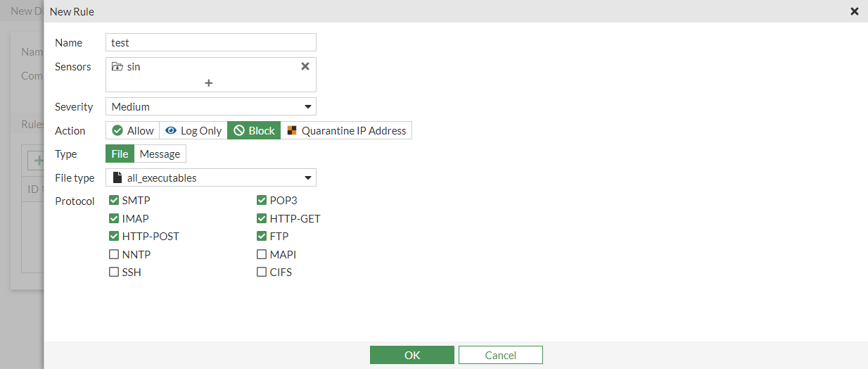Enable the NNTP protocol checkbox
Image resolution: width=868 pixels, height=369 pixels.
pyautogui.click(x=114, y=254)
